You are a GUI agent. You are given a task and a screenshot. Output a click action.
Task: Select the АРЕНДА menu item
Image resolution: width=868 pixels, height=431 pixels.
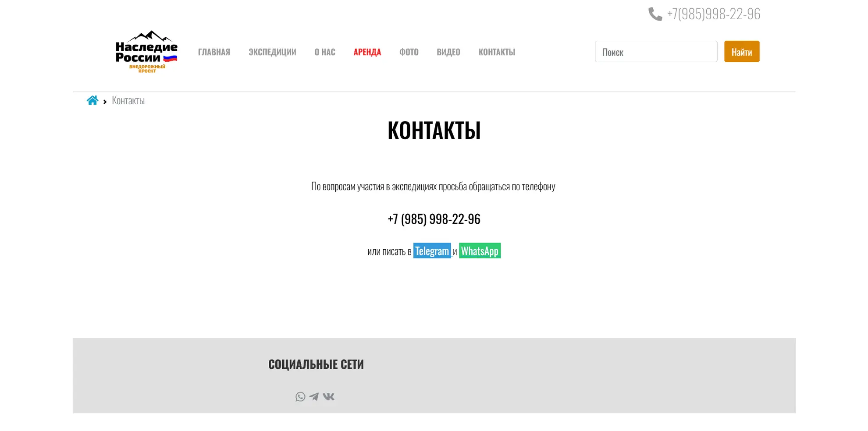(367, 52)
